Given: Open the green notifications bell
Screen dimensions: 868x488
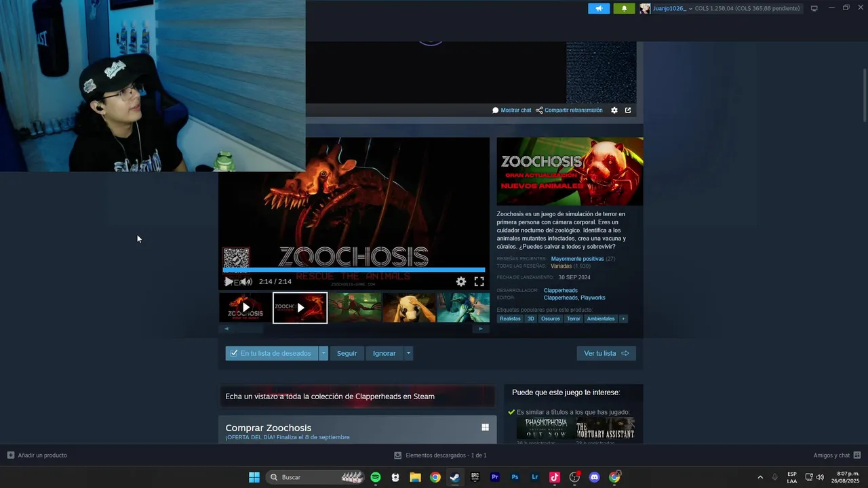Looking at the screenshot, I should click(x=624, y=8).
